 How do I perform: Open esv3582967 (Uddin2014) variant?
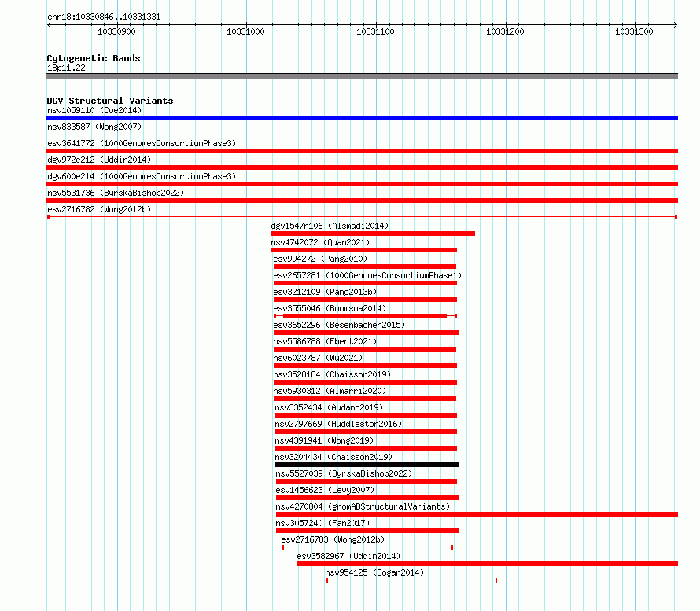pyautogui.click(x=348, y=556)
